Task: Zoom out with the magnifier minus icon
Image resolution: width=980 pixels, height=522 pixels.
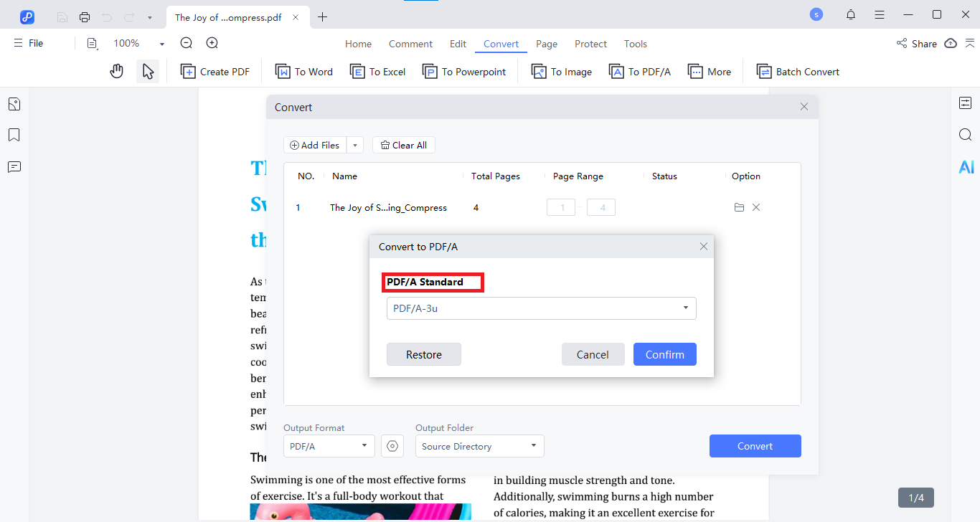Action: pos(186,42)
